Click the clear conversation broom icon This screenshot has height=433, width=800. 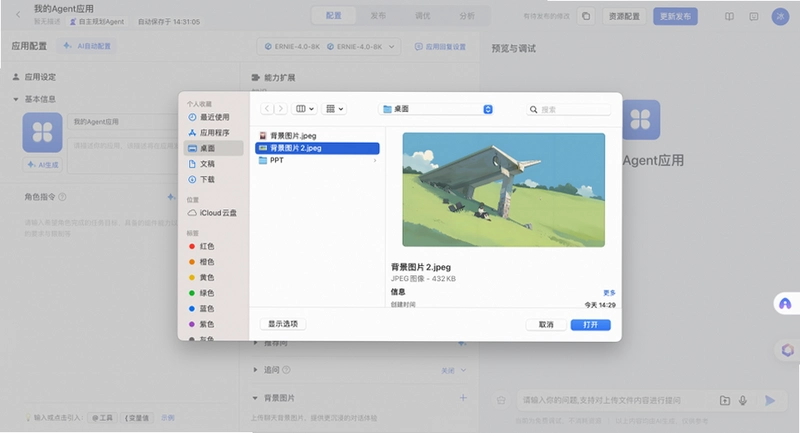(x=501, y=400)
